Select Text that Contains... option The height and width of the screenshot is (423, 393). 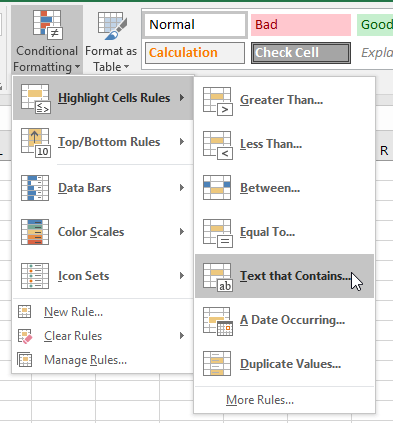(x=284, y=276)
